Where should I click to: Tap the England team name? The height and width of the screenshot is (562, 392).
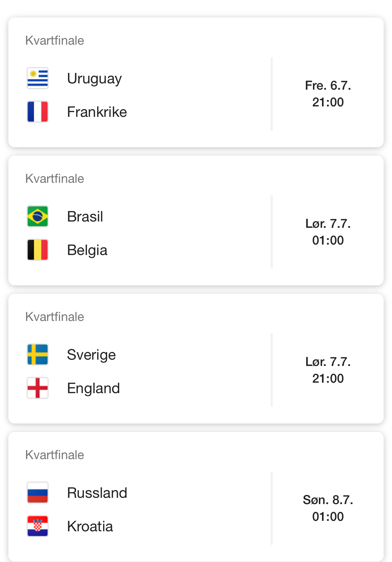(x=93, y=389)
